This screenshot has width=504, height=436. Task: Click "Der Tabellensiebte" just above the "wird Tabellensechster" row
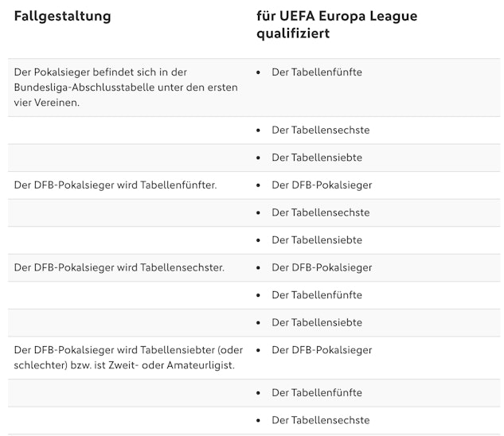tap(316, 240)
